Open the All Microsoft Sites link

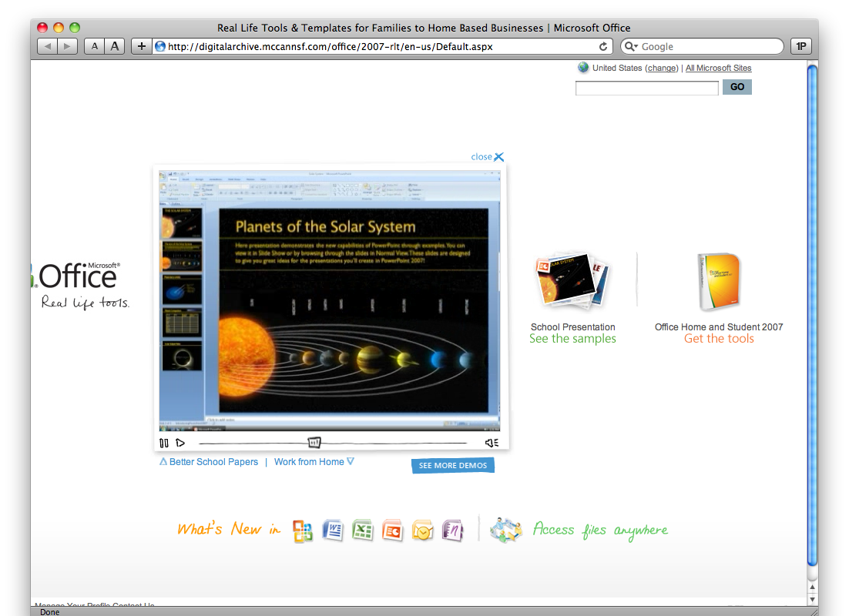pyautogui.click(x=719, y=69)
